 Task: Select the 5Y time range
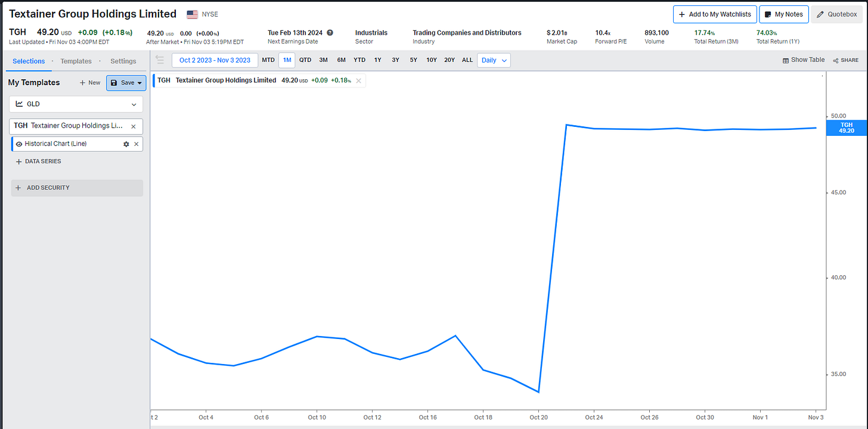coord(414,60)
